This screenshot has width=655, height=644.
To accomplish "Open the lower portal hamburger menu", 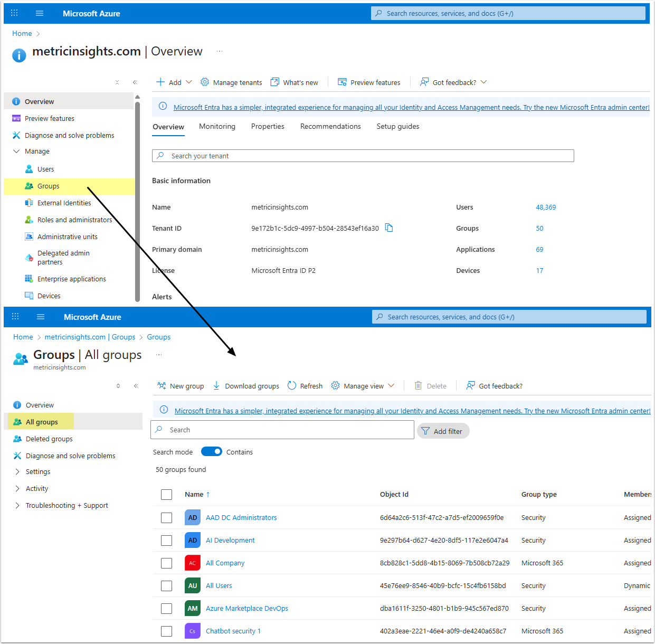I will pos(41,317).
